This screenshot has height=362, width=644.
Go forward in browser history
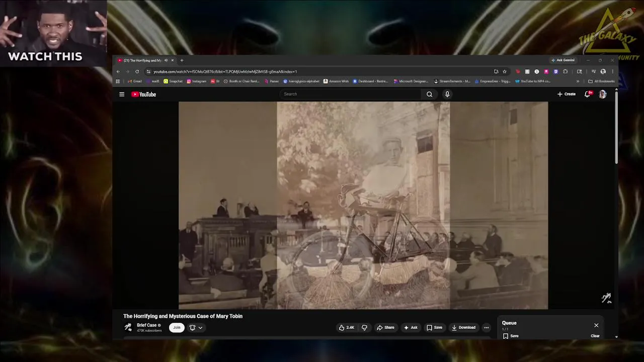(127, 71)
